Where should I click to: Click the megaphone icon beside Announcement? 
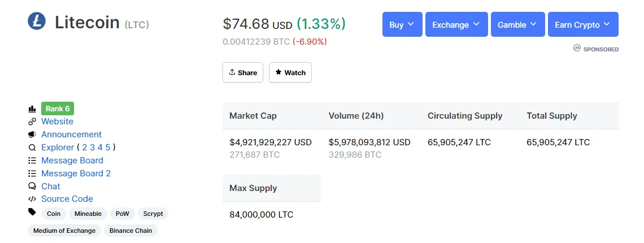[32, 134]
